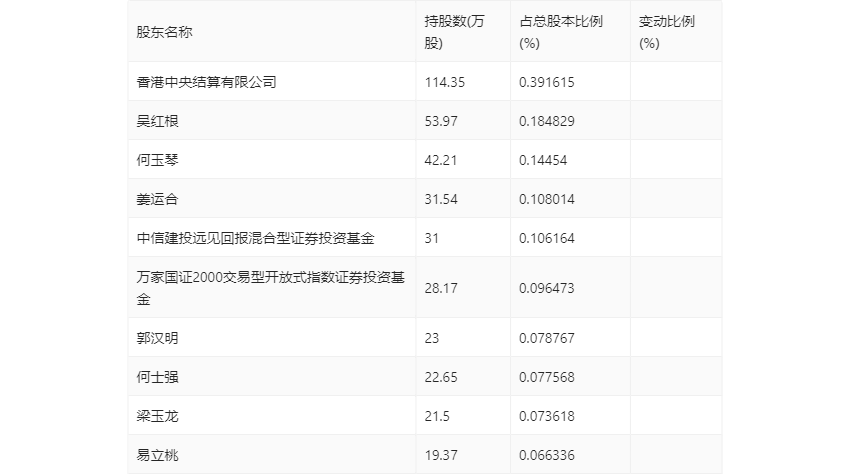Click percentage 0.184829
850x474 pixels.
click(546, 121)
